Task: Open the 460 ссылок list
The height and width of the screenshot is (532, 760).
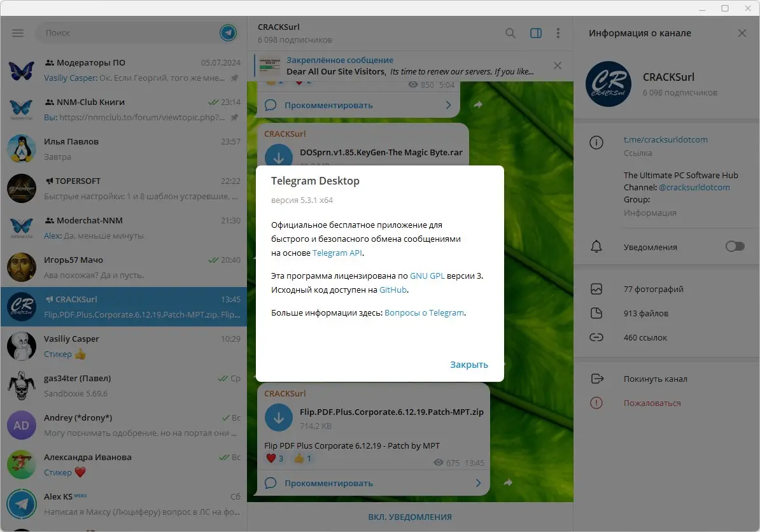Action: (x=666, y=338)
